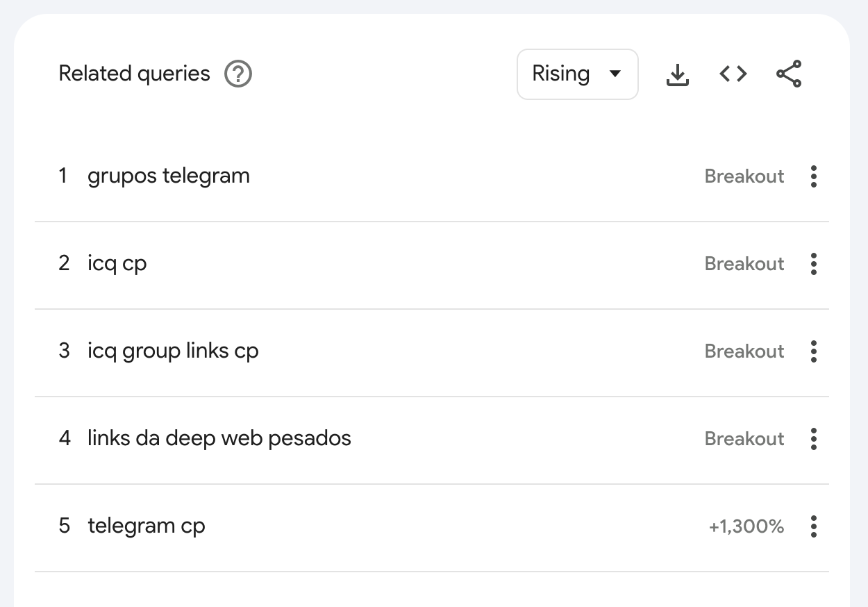The width and height of the screenshot is (868, 607).
Task: Open the three-dot menu for rank 3
Action: point(814,351)
